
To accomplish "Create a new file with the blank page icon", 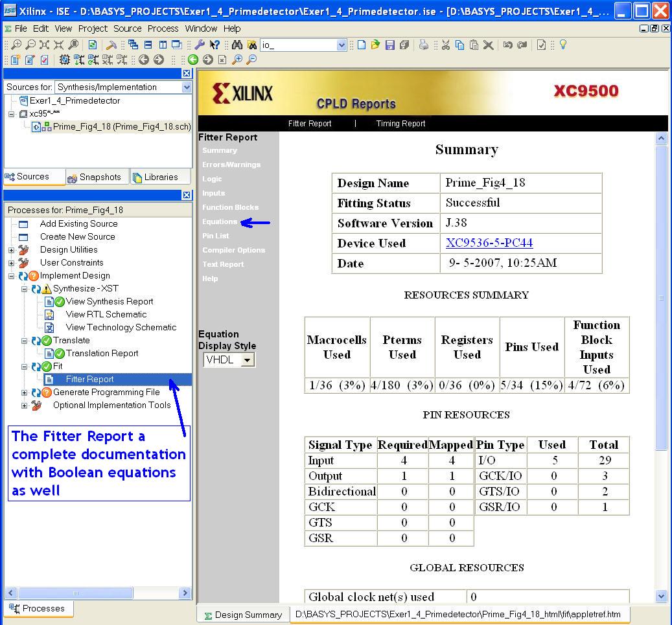I will click(x=362, y=45).
